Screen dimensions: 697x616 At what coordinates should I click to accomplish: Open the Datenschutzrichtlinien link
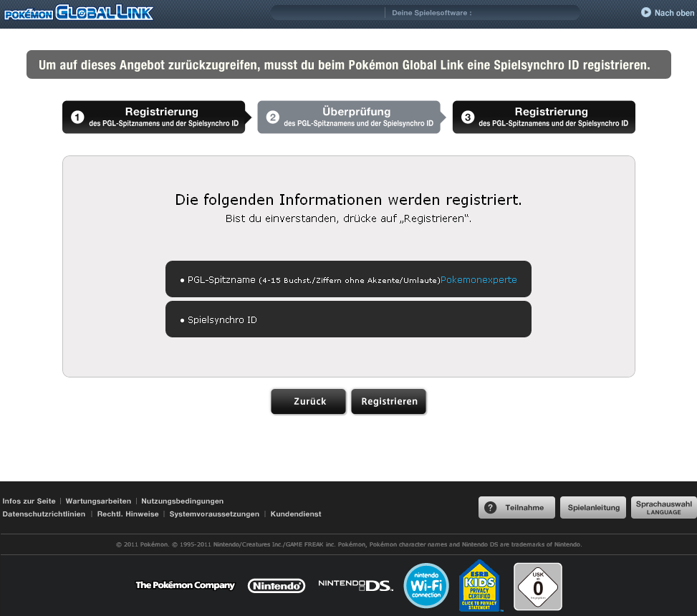coord(44,514)
